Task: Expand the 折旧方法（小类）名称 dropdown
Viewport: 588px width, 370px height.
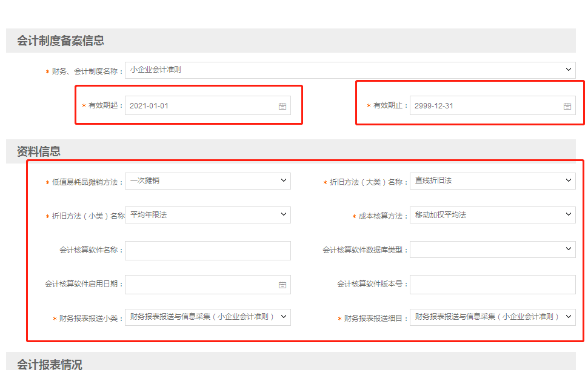Action: (282, 214)
